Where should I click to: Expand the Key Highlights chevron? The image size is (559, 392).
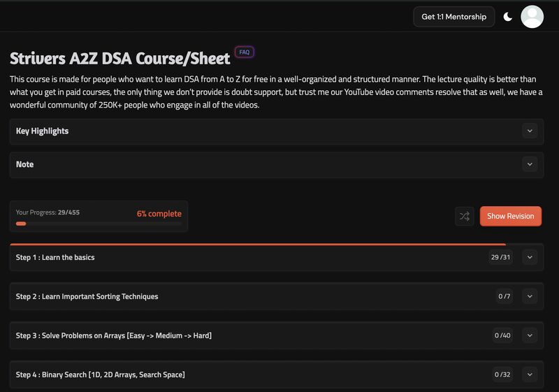tap(530, 131)
